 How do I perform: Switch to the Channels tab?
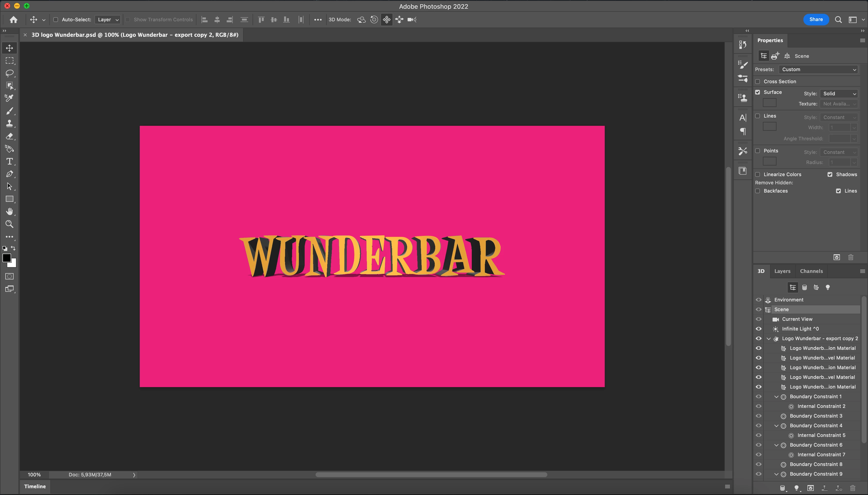click(811, 271)
